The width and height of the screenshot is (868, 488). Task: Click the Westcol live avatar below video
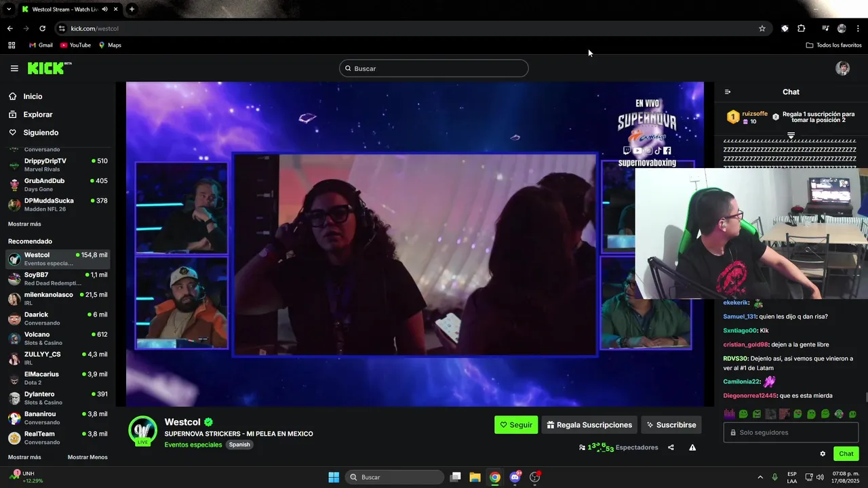click(143, 430)
